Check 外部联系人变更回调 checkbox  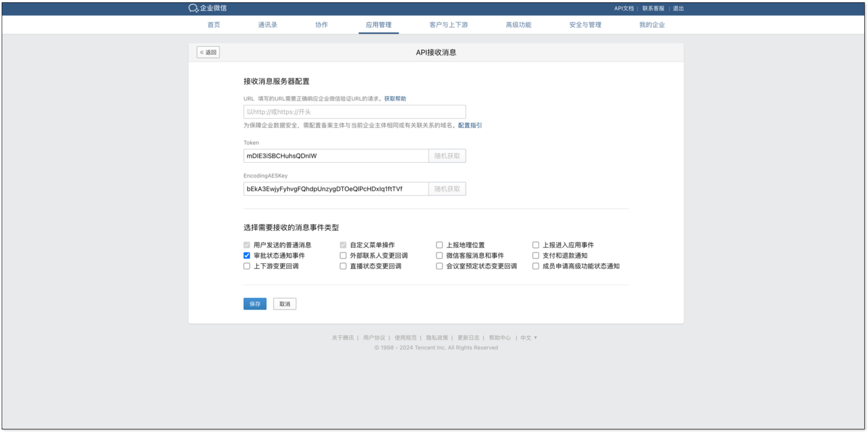tap(343, 256)
